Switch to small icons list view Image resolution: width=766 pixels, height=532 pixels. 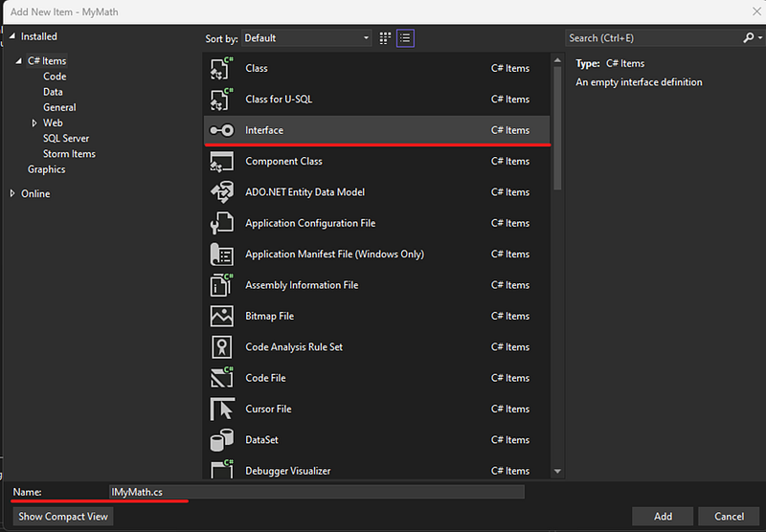[x=405, y=38]
